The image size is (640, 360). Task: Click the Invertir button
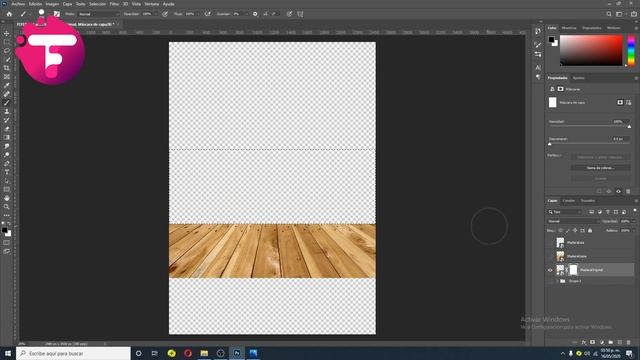point(600,178)
